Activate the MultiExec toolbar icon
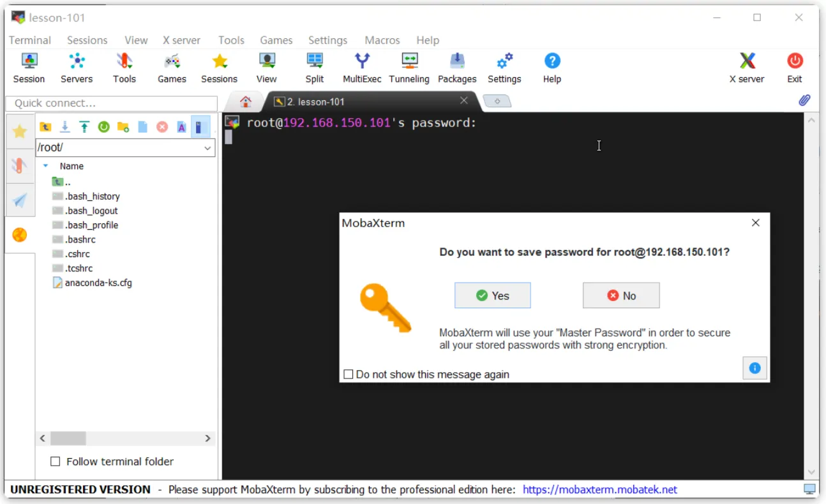826x504 pixels. click(x=362, y=68)
